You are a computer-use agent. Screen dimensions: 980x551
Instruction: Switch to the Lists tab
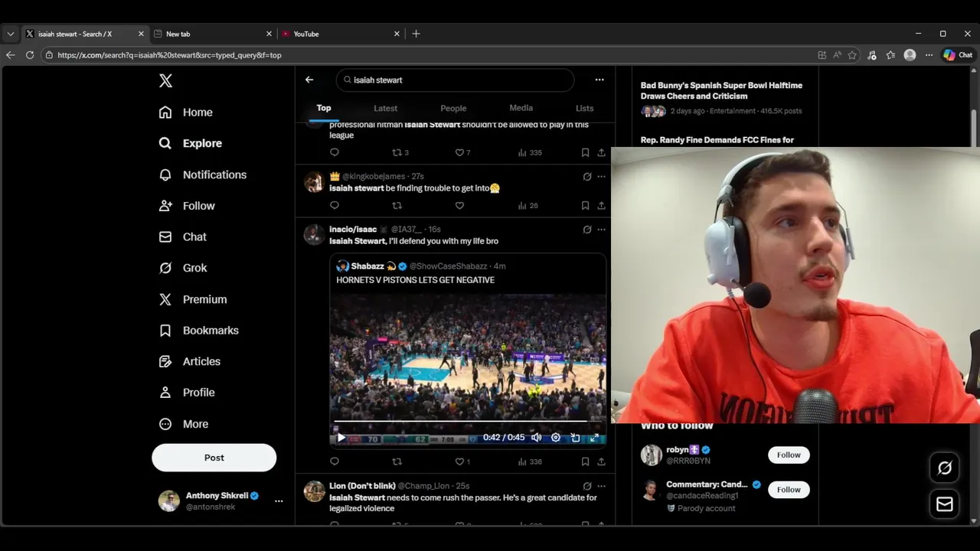584,108
